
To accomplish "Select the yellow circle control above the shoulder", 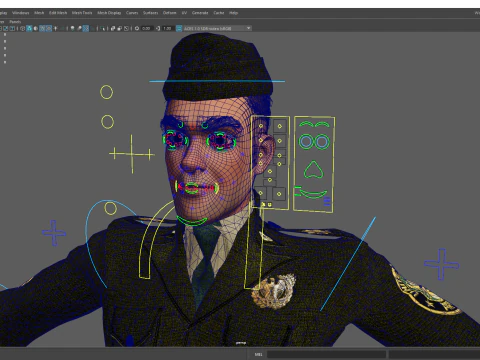I will point(110,208).
